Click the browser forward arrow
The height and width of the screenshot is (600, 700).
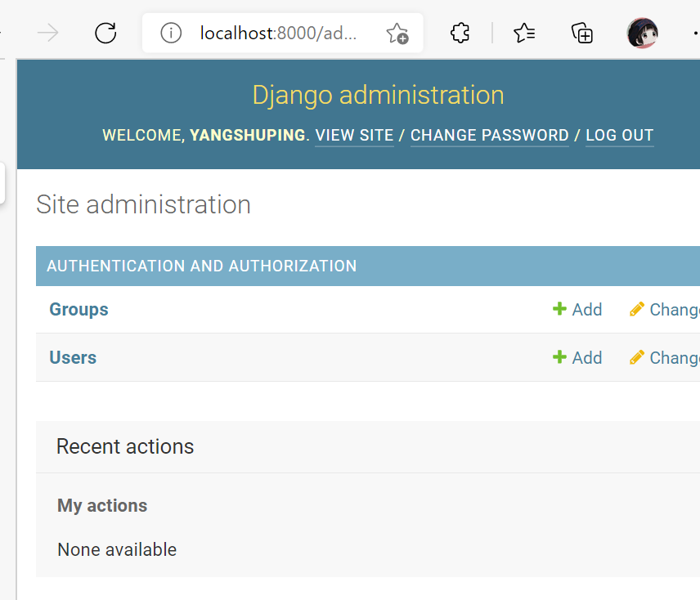(x=47, y=33)
